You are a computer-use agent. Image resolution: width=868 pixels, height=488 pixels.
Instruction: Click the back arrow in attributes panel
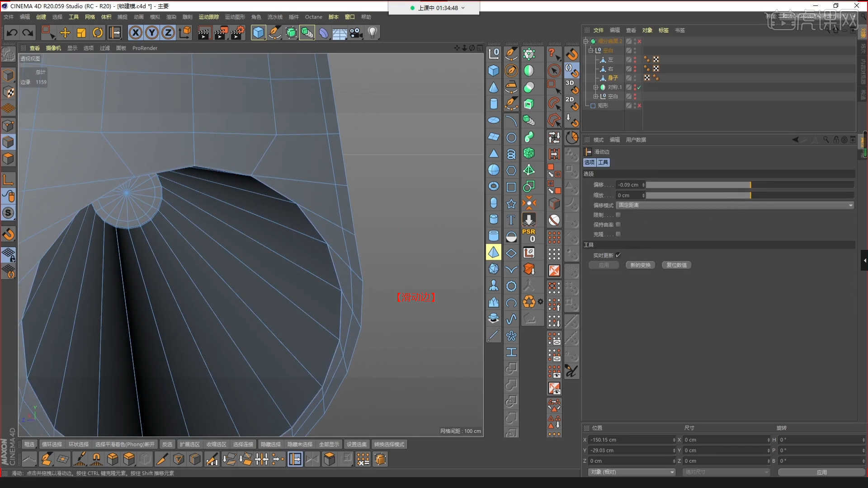click(x=795, y=140)
